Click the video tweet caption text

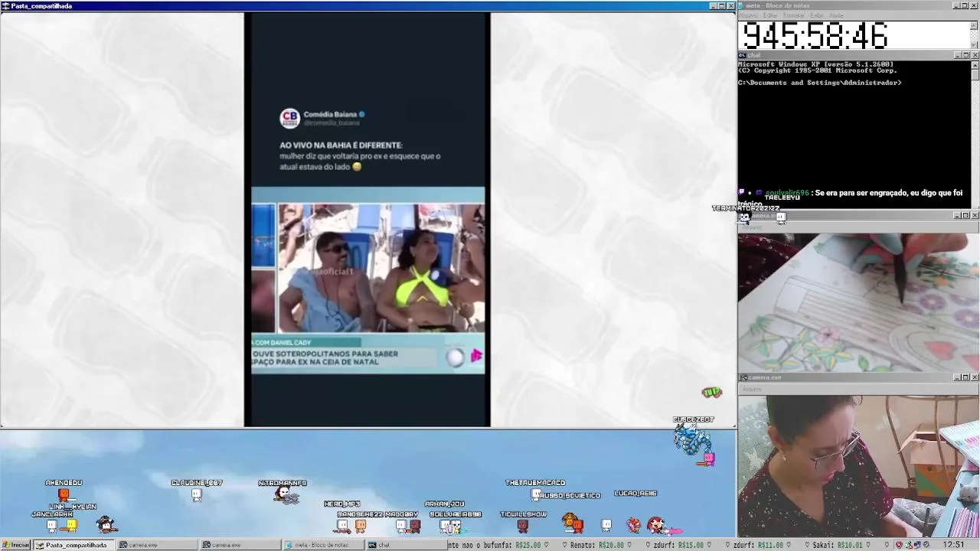tap(360, 156)
